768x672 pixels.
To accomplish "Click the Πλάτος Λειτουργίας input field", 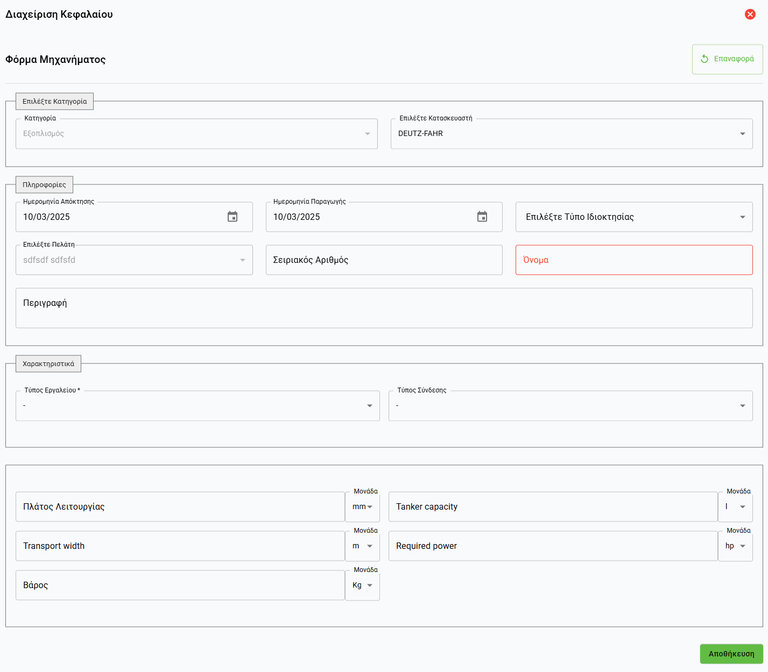I will [180, 506].
